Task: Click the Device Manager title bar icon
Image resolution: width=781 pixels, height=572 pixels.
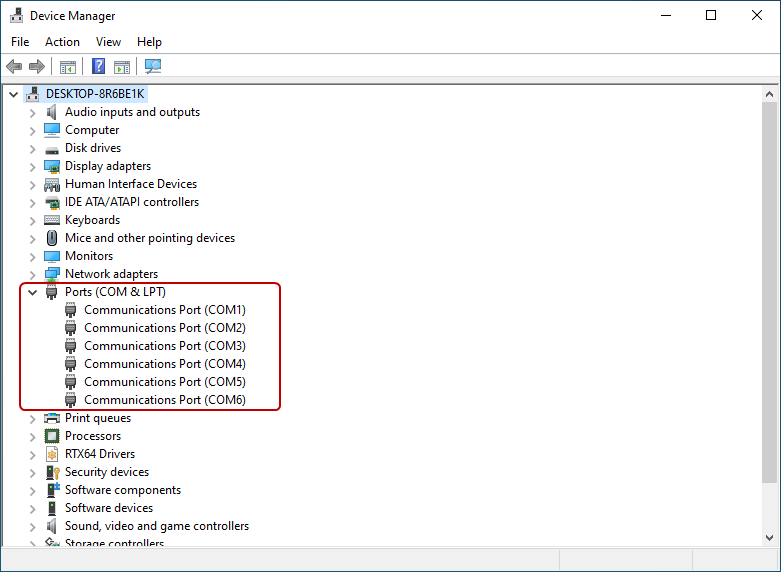Action: (16, 15)
